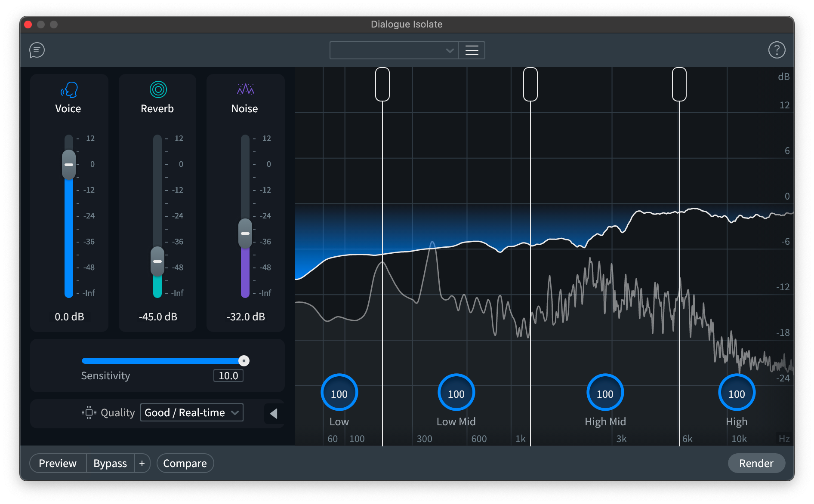The height and width of the screenshot is (504, 814).
Task: Open the preset selector dropdown
Action: (x=393, y=50)
